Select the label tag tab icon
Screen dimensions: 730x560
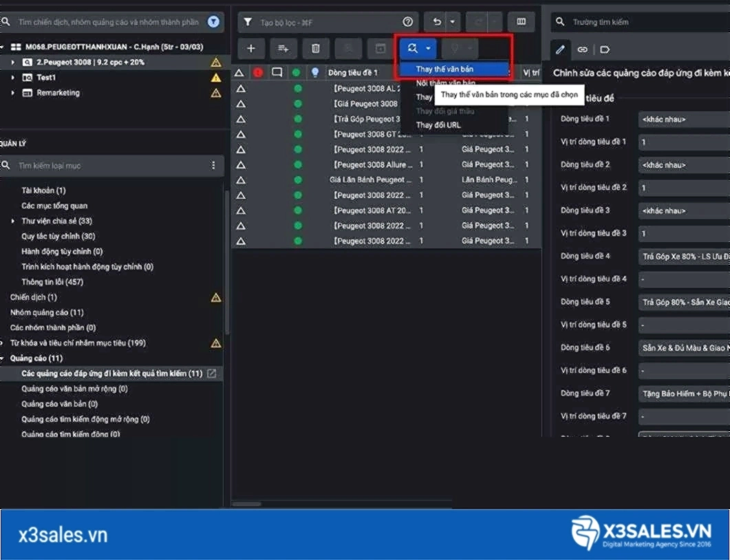coord(605,50)
